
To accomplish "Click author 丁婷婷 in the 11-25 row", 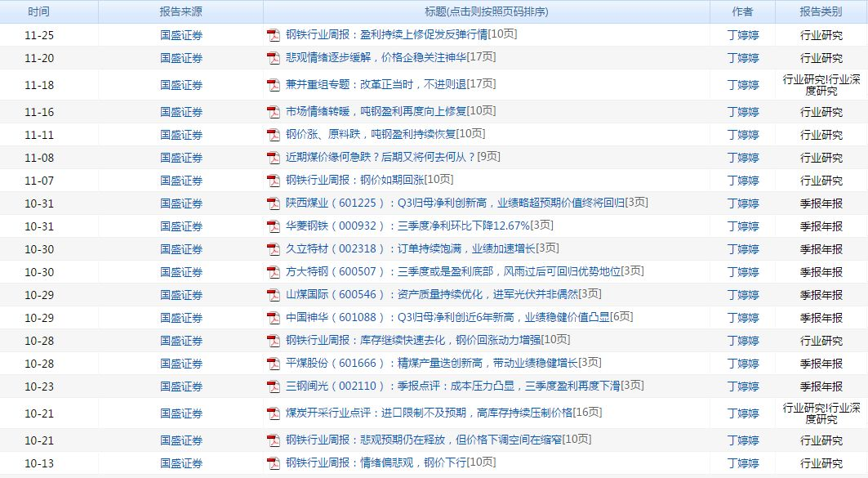I will click(743, 35).
